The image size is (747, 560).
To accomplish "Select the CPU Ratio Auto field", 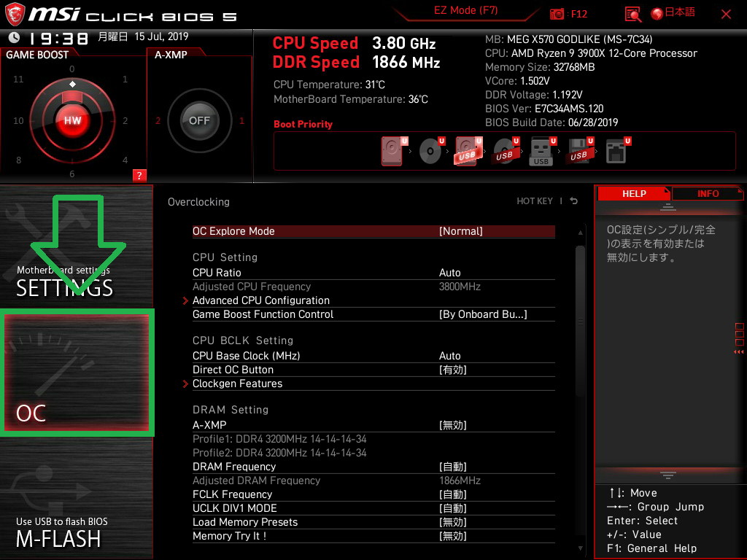I will tap(373, 273).
